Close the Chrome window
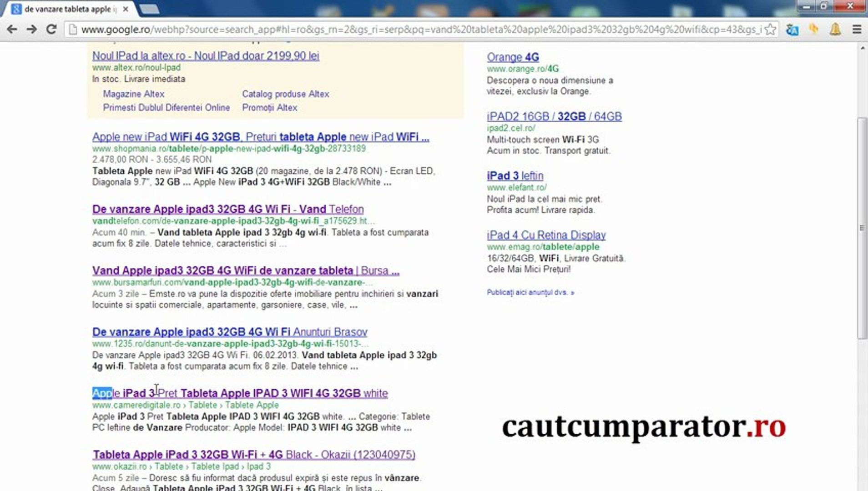The image size is (868, 491). 849,6
